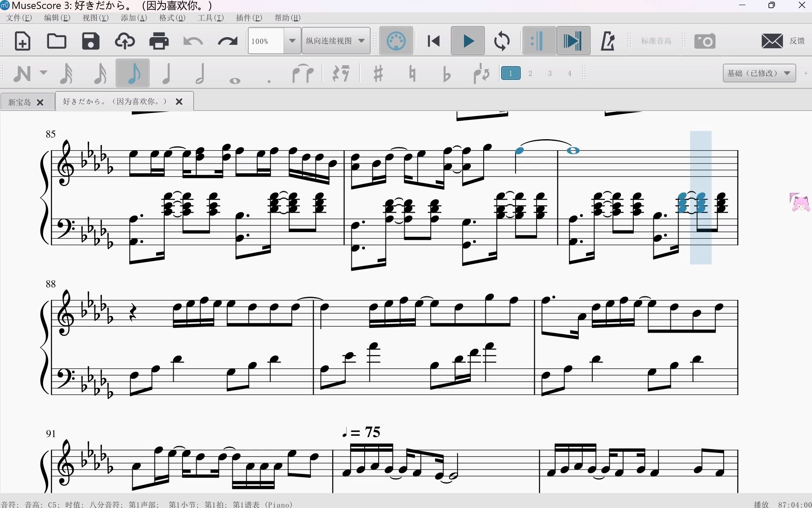
Task: Open the 格式(O) menu
Action: pos(172,18)
